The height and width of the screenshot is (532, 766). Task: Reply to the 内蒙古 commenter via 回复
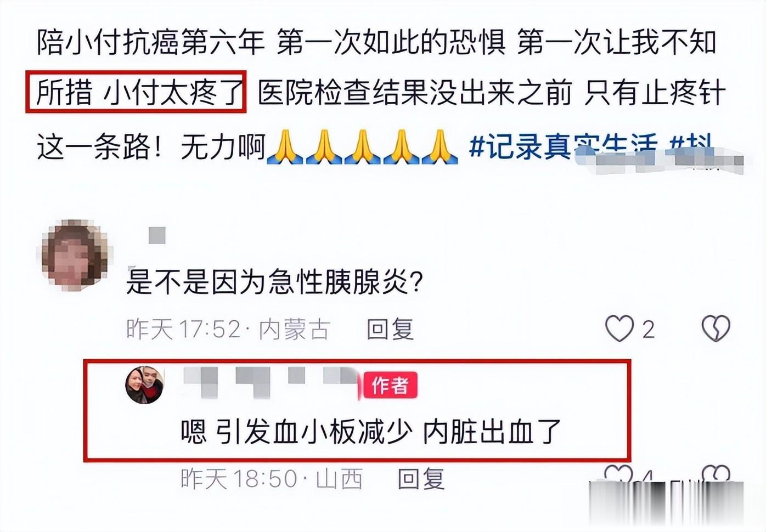coord(390,330)
